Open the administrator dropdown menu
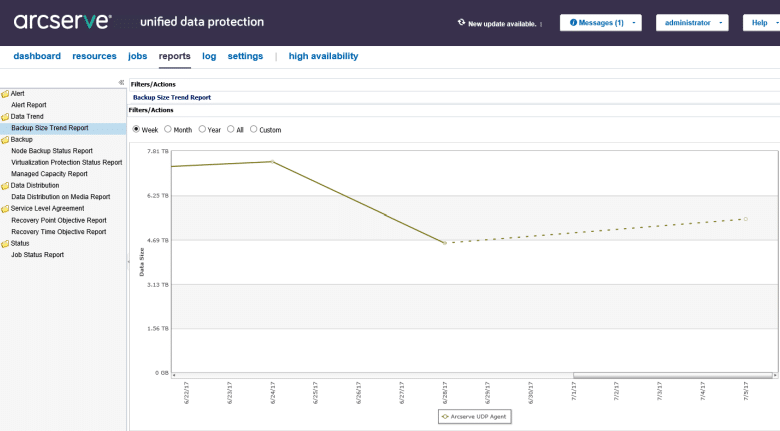Viewport: 780px width, 431px height. 692,22
